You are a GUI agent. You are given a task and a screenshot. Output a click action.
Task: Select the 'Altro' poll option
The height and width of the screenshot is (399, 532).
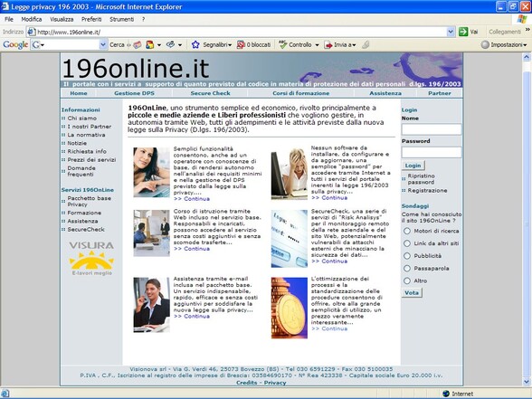point(407,280)
